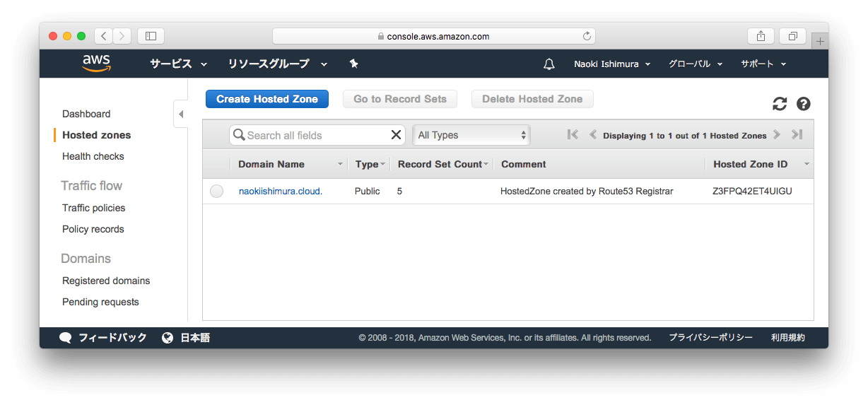
Task: Open the フィードバック link
Action: [x=112, y=338]
